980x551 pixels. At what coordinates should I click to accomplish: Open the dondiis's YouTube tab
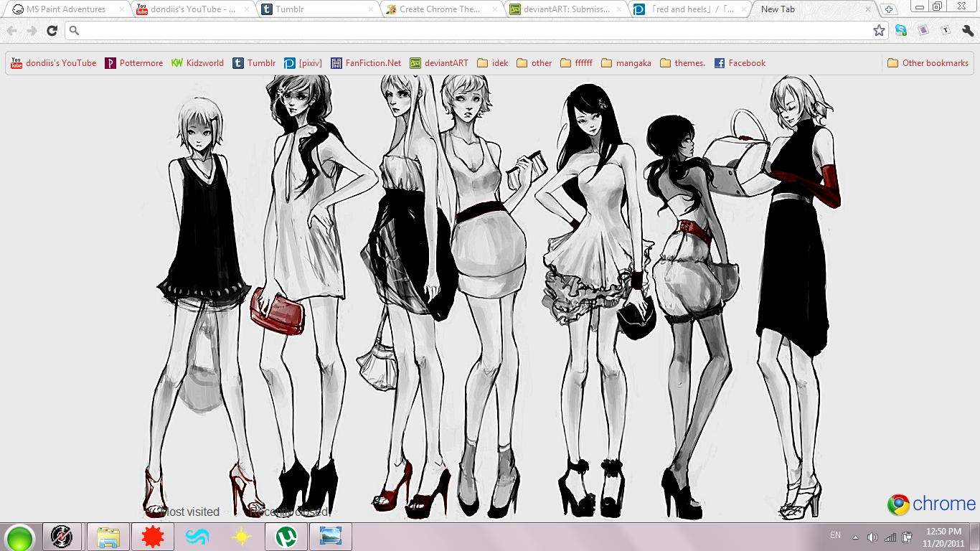192,9
